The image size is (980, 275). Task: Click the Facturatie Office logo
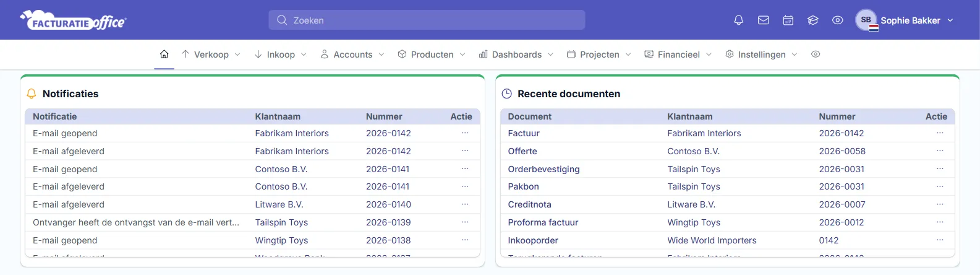point(73,20)
